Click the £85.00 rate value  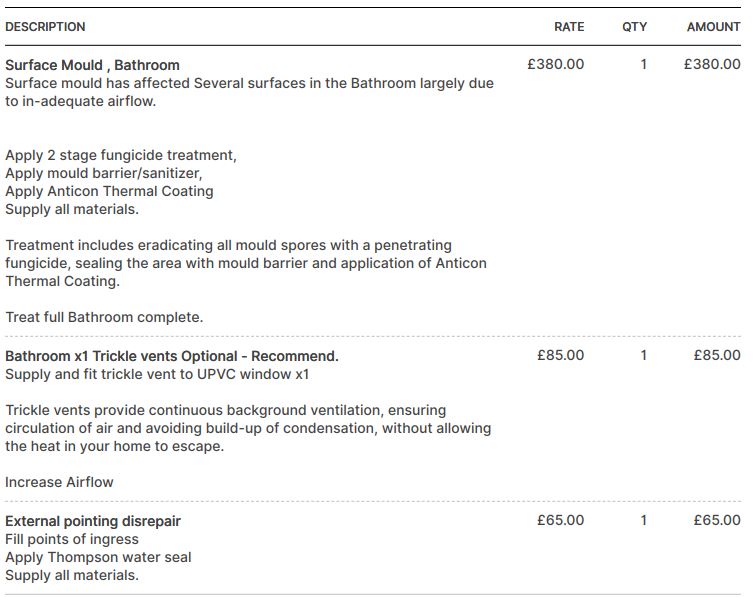point(560,355)
